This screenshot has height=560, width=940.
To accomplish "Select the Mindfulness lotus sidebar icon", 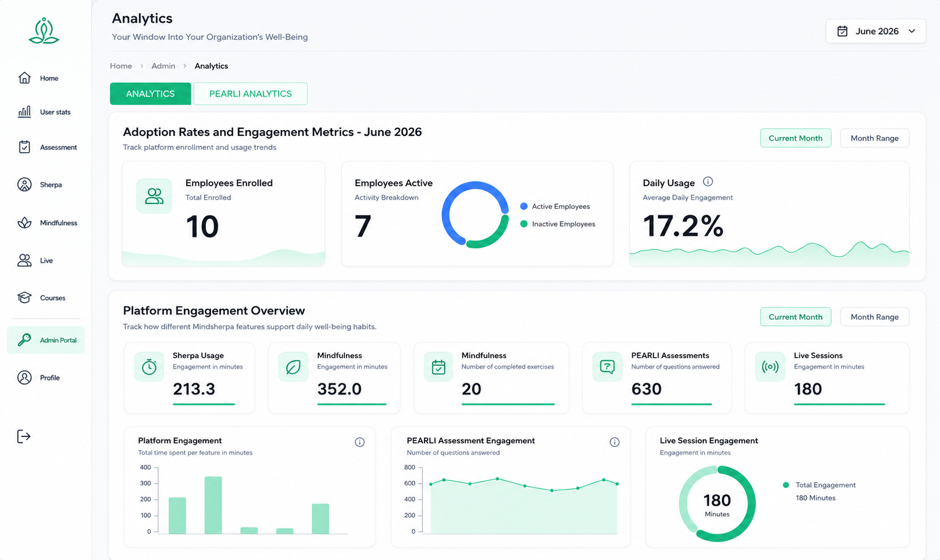I will 24,223.
